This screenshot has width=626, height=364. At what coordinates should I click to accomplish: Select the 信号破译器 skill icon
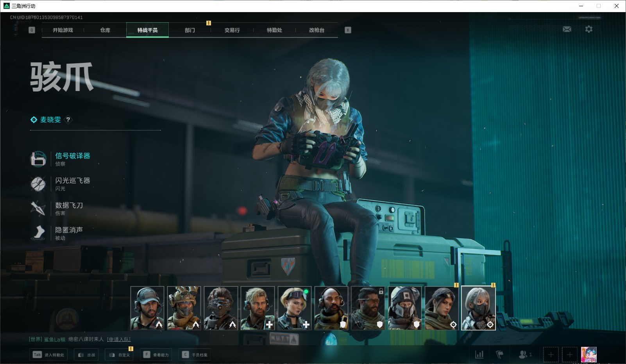pyautogui.click(x=38, y=159)
